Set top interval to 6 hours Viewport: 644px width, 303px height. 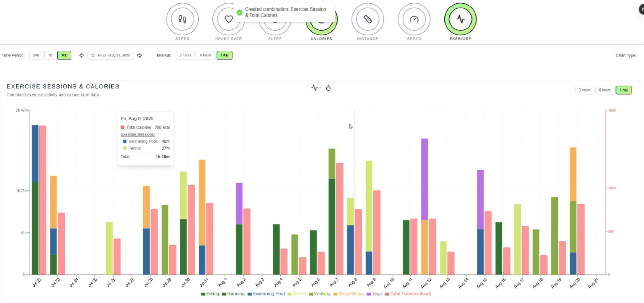[x=205, y=55]
